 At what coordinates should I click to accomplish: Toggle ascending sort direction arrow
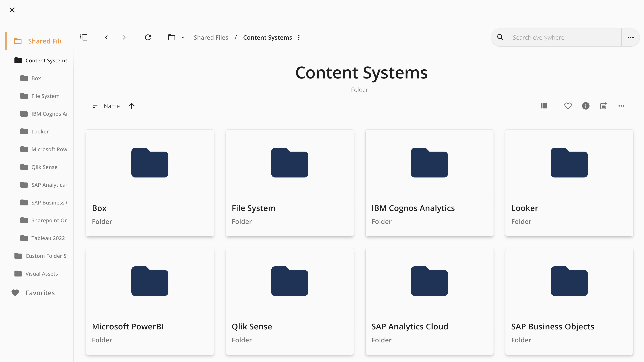pyautogui.click(x=132, y=106)
